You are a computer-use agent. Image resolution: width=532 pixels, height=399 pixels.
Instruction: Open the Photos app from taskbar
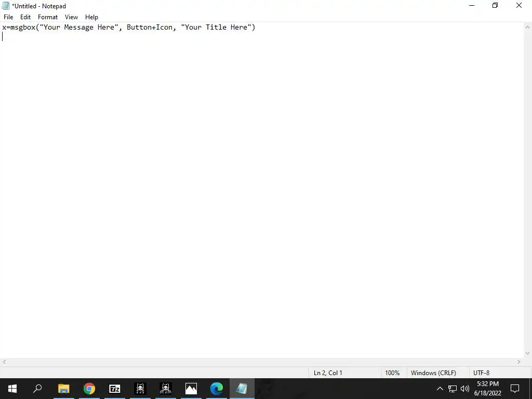coord(191,389)
